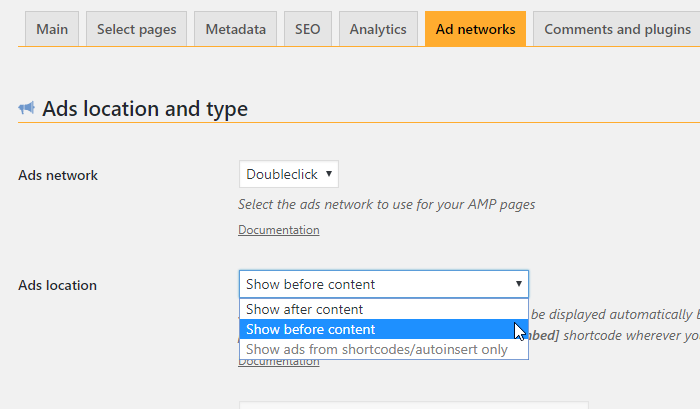Choose Show before content option
The height and width of the screenshot is (409, 700).
[384, 329]
